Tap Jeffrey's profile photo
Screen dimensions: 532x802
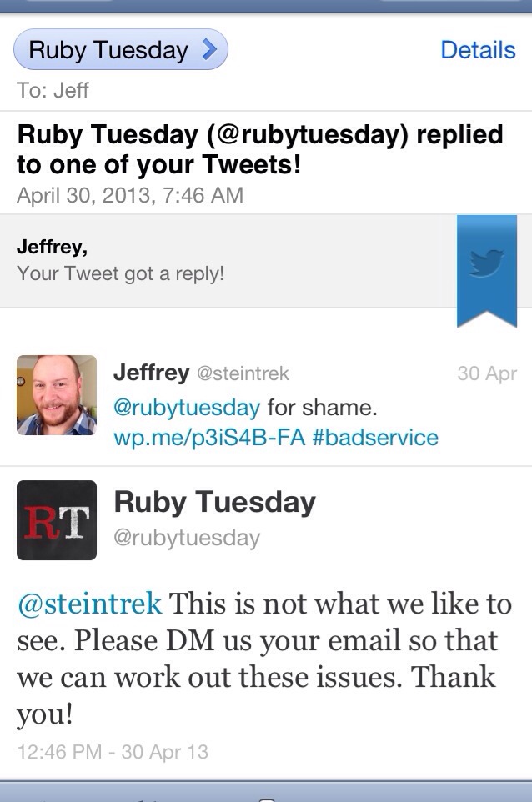(57, 395)
